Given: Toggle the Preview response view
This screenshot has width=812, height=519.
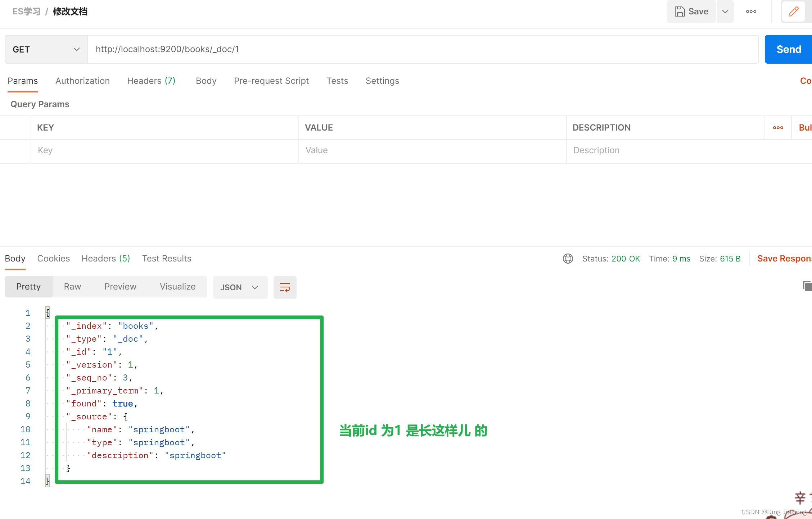Looking at the screenshot, I should click(x=120, y=287).
